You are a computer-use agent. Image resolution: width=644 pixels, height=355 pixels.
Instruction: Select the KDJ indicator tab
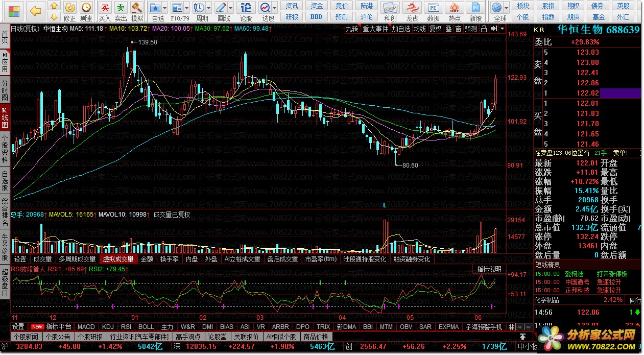[x=108, y=326]
